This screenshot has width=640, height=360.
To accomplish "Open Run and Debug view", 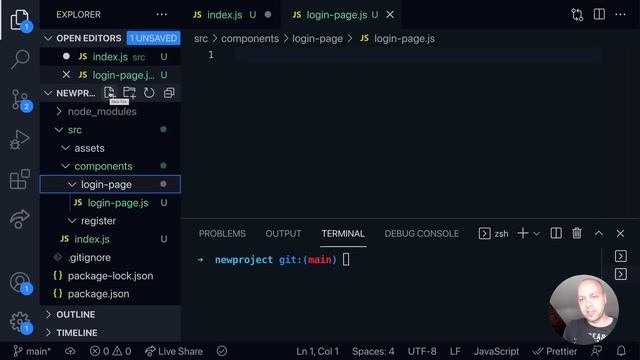I will point(20,140).
